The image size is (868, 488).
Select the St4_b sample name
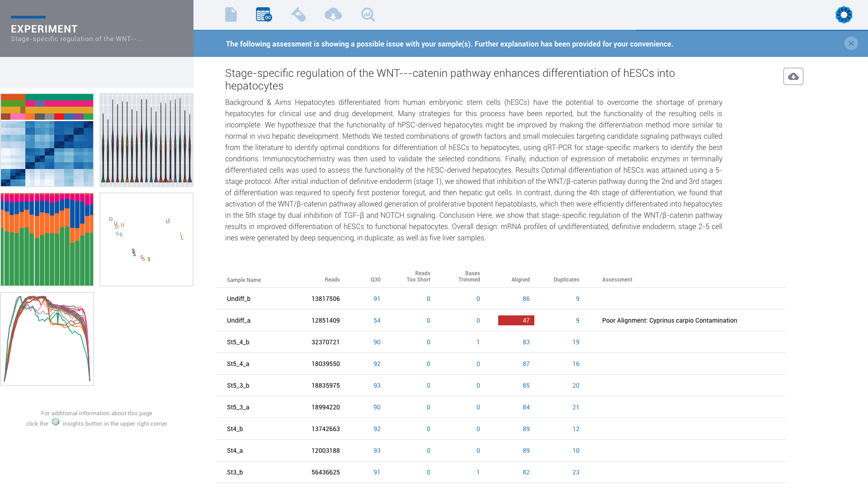(235, 429)
